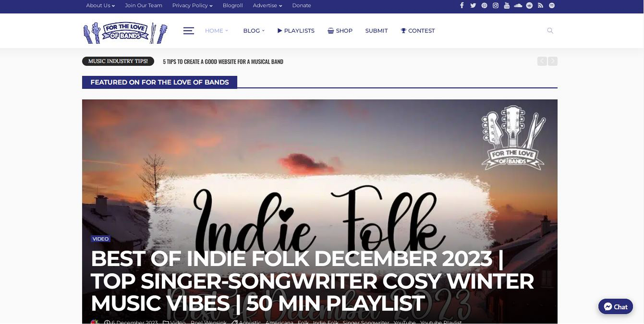Expand the Blog menu dropdown
The image size is (644, 324).
pyautogui.click(x=254, y=31)
